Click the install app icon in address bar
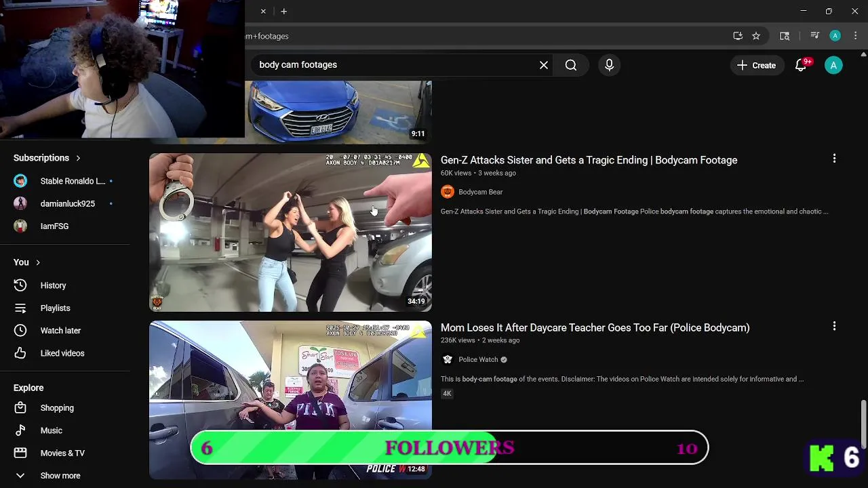The height and width of the screenshot is (488, 868). (x=738, y=36)
